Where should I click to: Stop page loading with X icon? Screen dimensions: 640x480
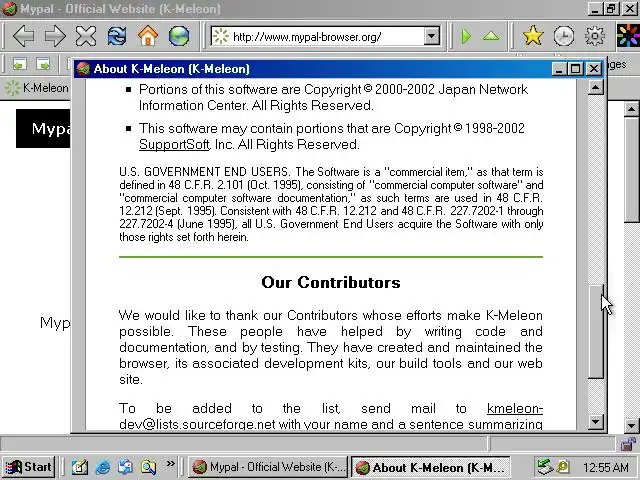(86, 36)
